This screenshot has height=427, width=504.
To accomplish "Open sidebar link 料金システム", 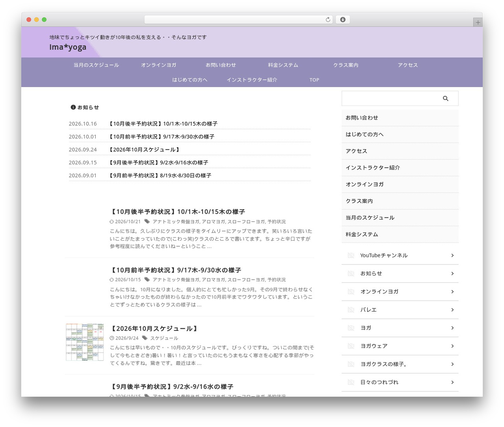I will point(362,234).
